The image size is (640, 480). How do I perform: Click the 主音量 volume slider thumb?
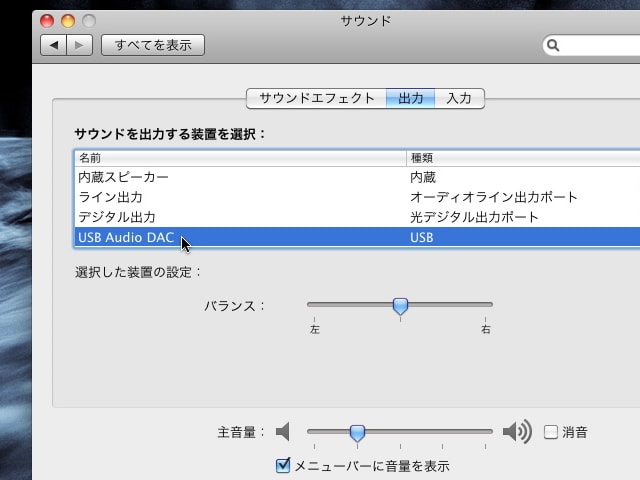[358, 433]
